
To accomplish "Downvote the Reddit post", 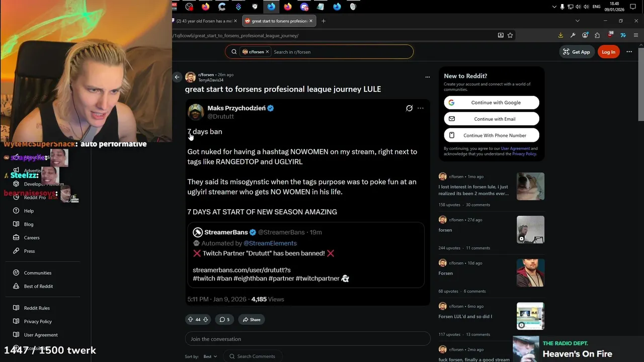I will coord(205,319).
